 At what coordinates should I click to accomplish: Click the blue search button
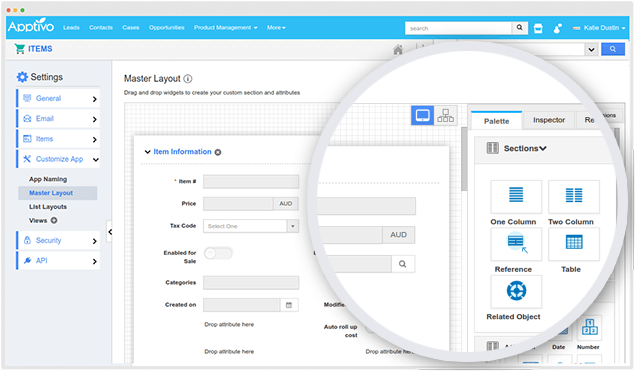click(x=613, y=49)
